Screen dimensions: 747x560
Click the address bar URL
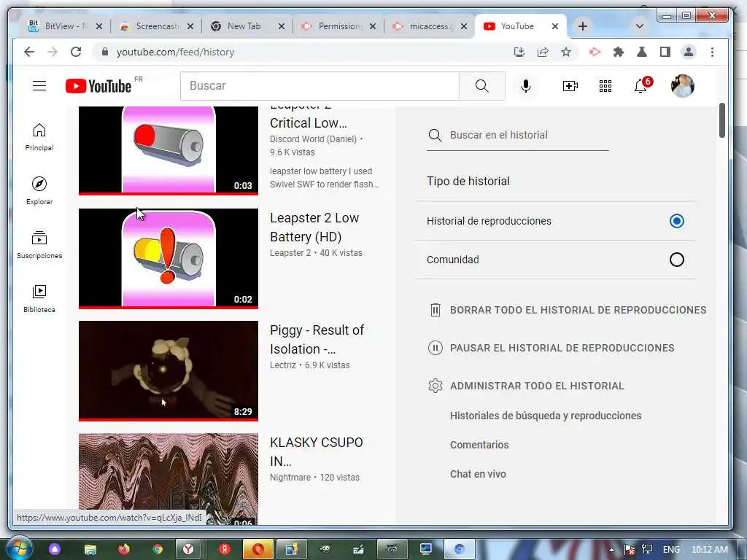pyautogui.click(x=175, y=52)
